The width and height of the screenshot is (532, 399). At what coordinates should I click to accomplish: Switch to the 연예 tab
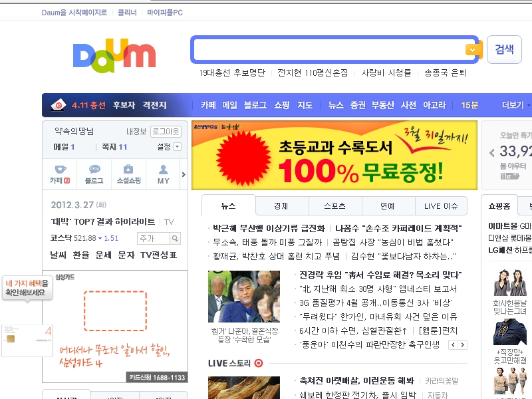[x=388, y=206]
